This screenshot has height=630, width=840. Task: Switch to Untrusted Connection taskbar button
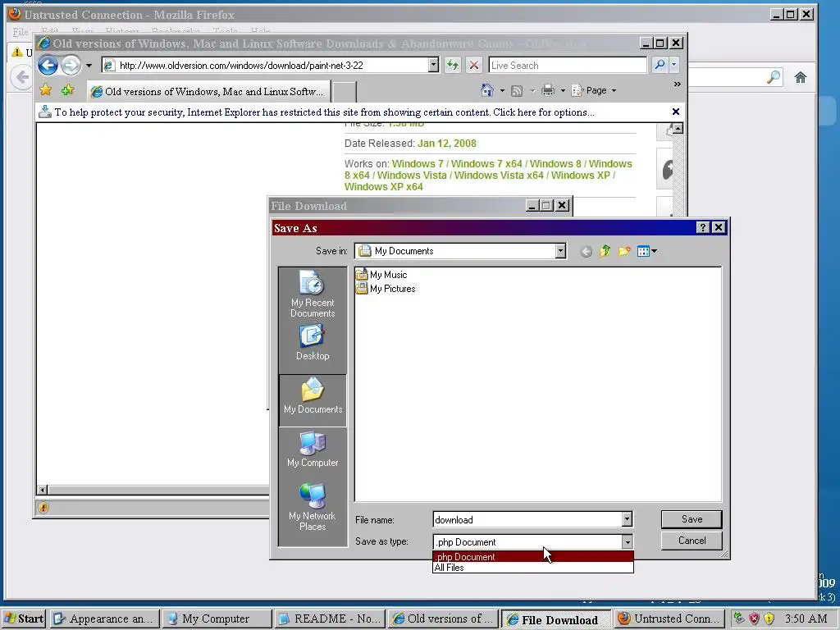pos(669,619)
